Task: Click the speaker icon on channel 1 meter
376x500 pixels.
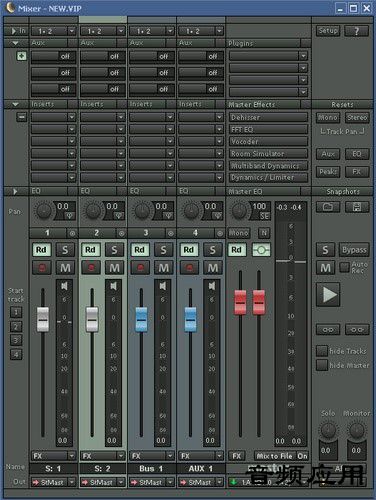Action: point(64,286)
